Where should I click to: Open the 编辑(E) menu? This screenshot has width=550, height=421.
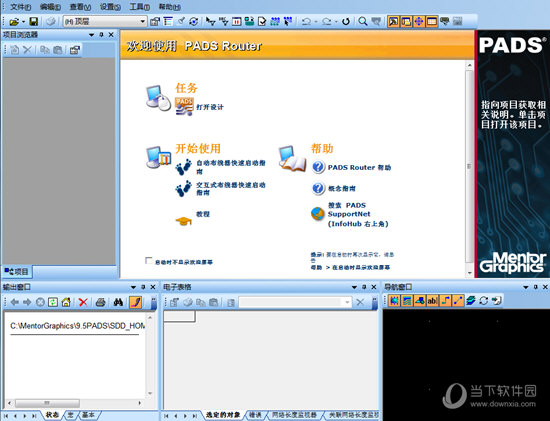[50, 7]
